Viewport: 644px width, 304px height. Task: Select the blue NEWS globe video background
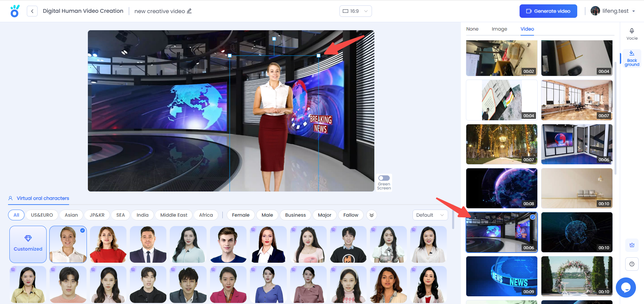(x=502, y=276)
